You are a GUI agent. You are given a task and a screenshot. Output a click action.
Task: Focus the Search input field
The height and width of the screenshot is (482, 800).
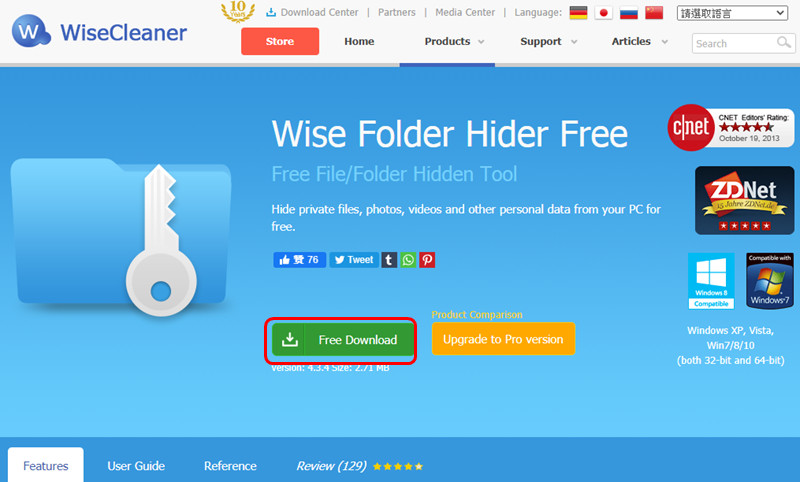click(x=734, y=43)
